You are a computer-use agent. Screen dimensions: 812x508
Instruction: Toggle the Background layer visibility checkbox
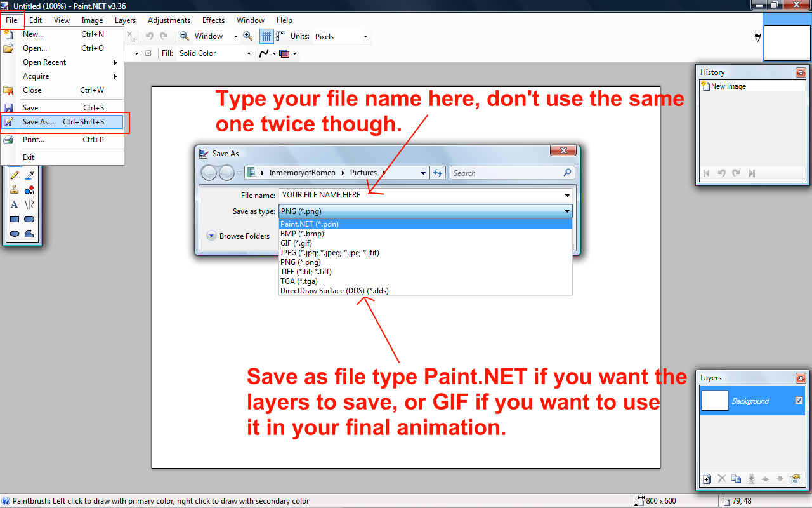click(x=799, y=401)
